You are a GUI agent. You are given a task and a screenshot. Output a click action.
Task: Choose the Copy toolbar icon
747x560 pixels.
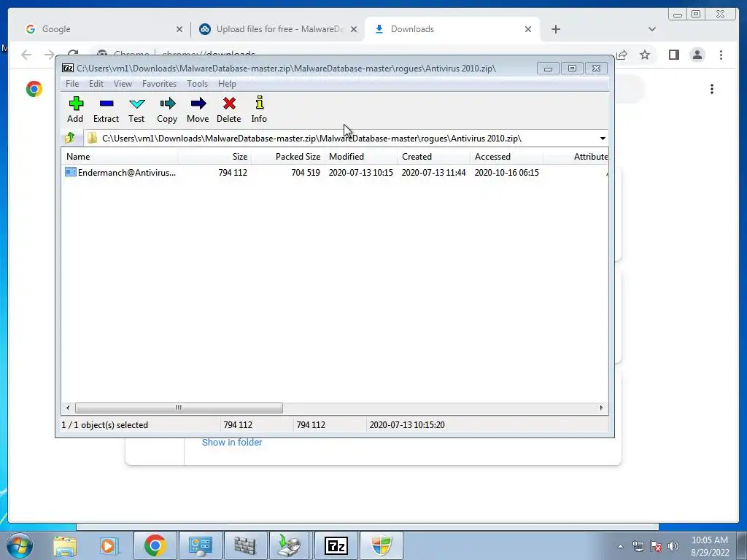(167, 109)
